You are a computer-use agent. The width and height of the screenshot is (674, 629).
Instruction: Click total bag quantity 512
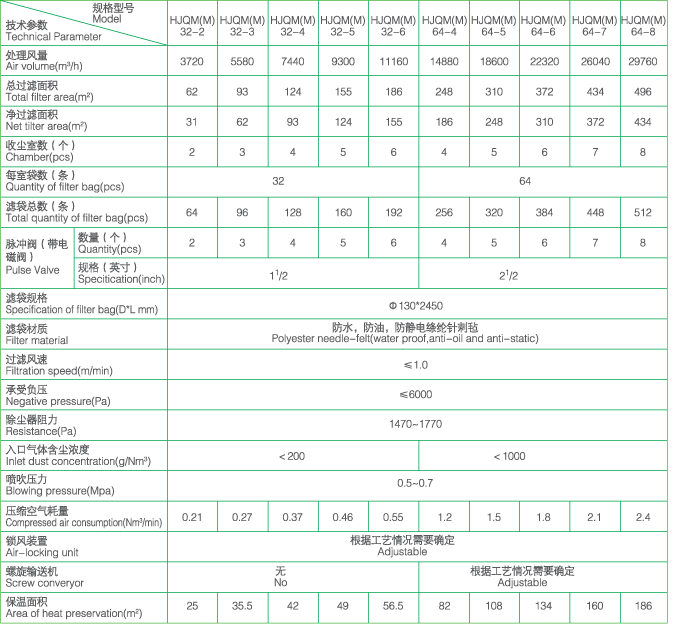643,212
